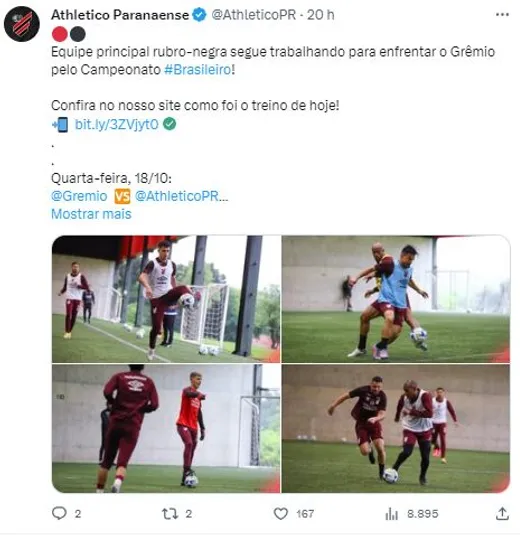
Task: Open the bit.ly/3ZVjytO link
Action: (117, 124)
